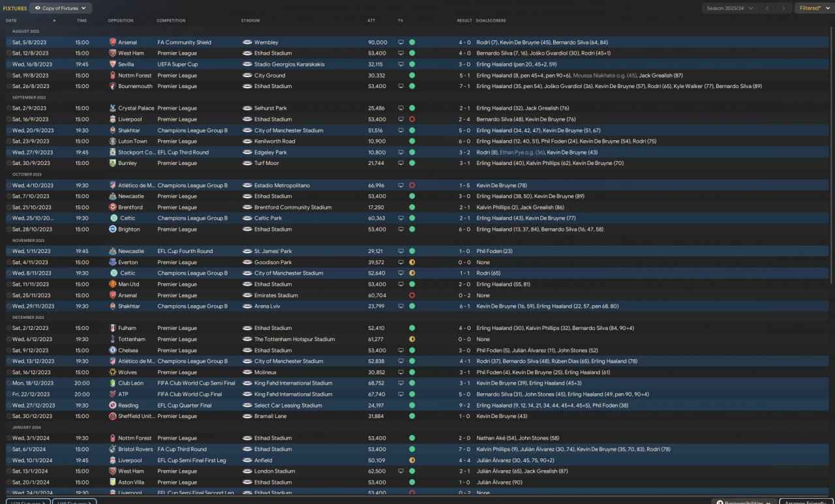Open the Copy of Fixtures view dropdown
This screenshot has width=835, height=504.
coord(61,8)
